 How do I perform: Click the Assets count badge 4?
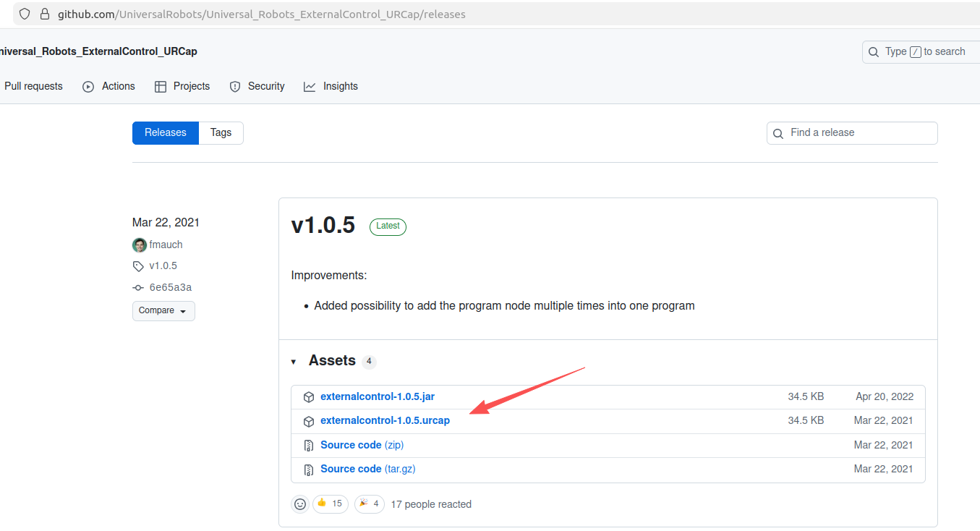[x=369, y=361]
